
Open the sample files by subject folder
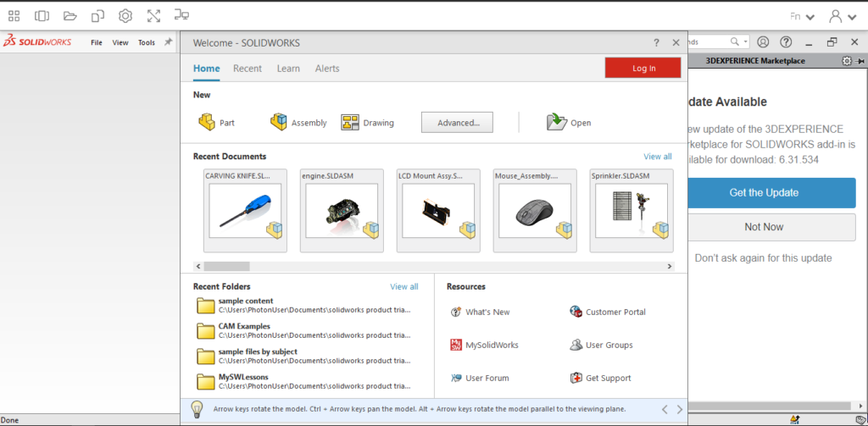click(x=304, y=356)
